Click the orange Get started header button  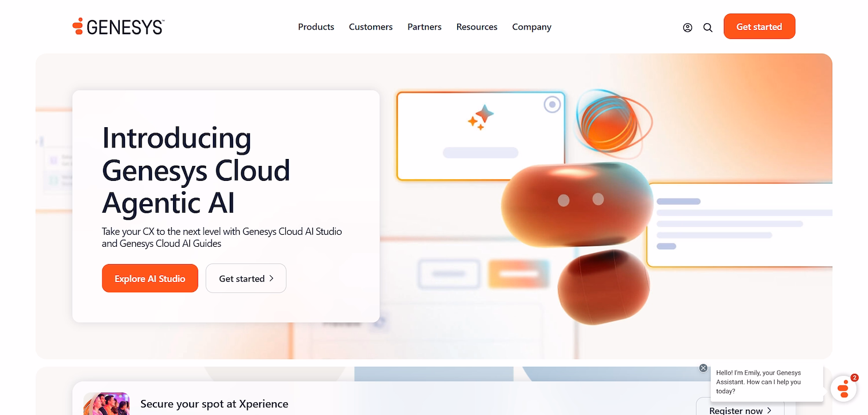click(x=759, y=26)
